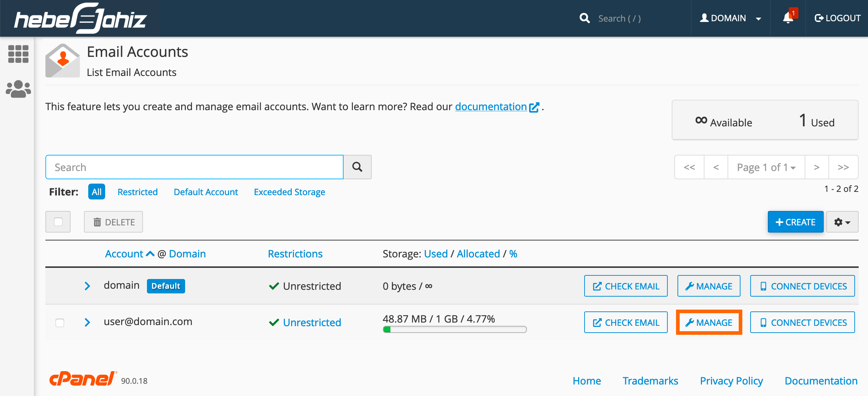Select the All filter

pyautogui.click(x=97, y=192)
